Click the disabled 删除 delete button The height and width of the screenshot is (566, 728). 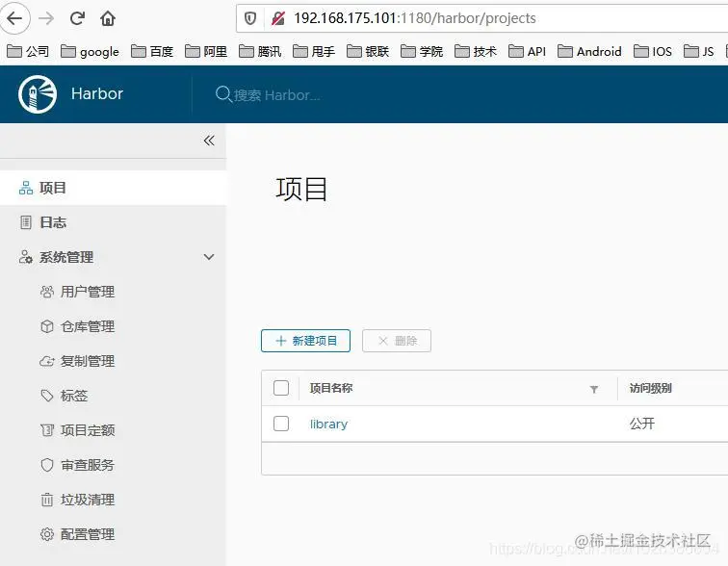[397, 341]
